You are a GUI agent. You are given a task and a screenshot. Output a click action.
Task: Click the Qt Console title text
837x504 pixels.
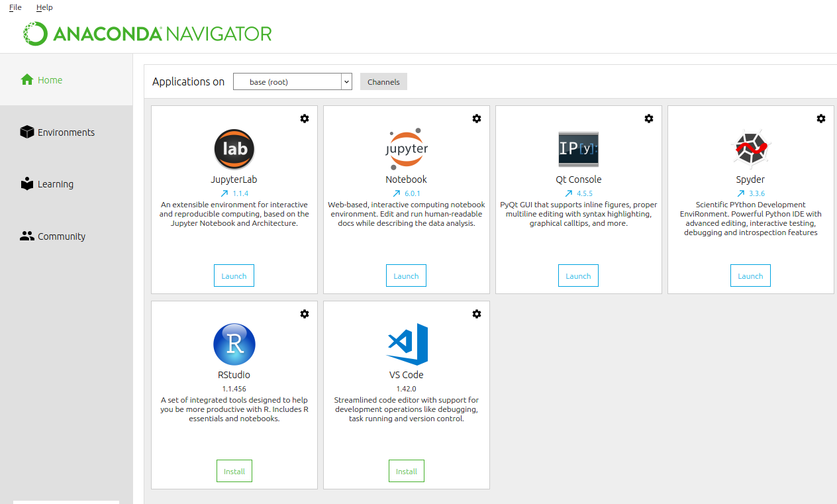(x=579, y=179)
